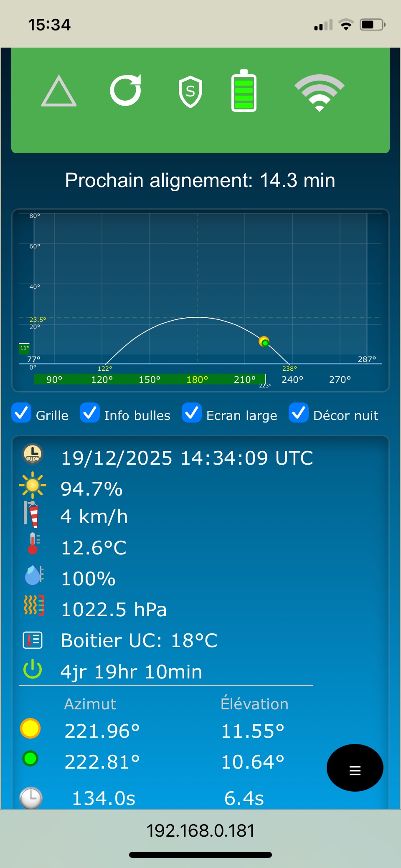Uncheck the Grille checkbox
The height and width of the screenshot is (868, 401).
point(21,413)
